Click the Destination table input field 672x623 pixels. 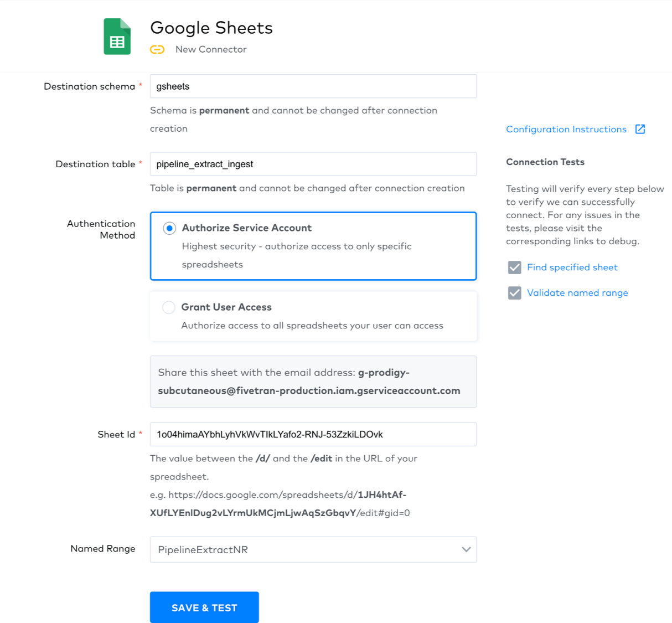[313, 164]
